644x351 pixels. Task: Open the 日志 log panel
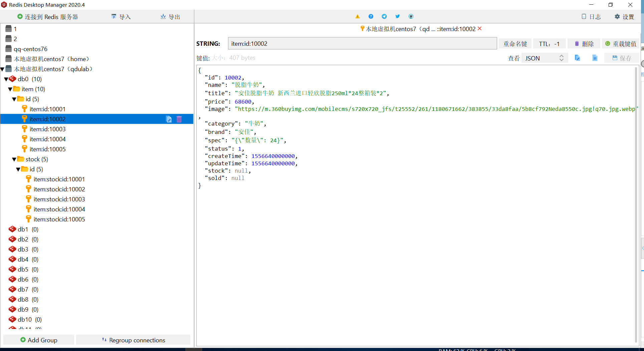point(591,17)
